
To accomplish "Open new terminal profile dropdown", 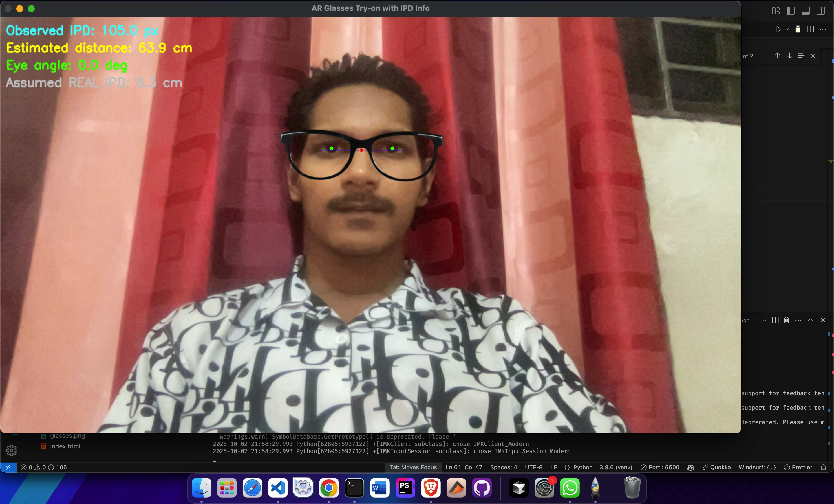I will (x=765, y=320).
